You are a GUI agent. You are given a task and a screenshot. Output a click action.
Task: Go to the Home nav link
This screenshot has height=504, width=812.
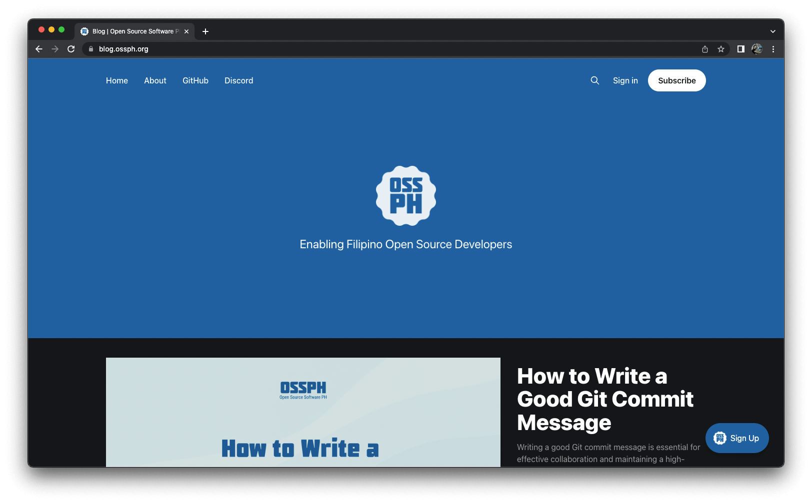click(117, 80)
